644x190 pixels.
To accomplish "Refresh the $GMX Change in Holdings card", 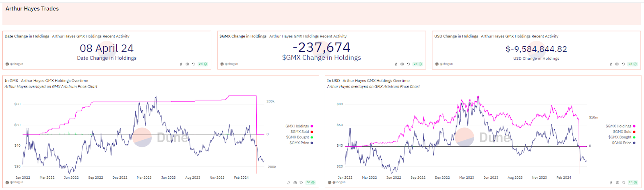I will click(409, 64).
